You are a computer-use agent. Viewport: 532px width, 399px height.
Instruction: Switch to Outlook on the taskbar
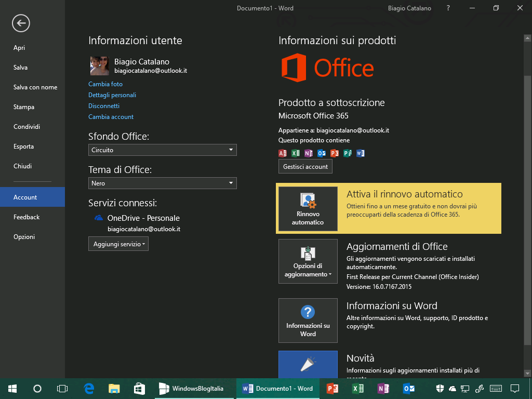click(x=408, y=389)
